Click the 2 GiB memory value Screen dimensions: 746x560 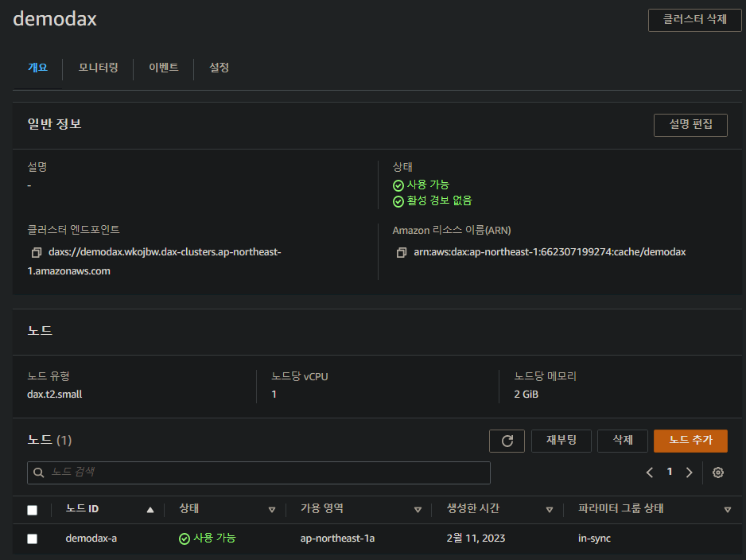526,395
